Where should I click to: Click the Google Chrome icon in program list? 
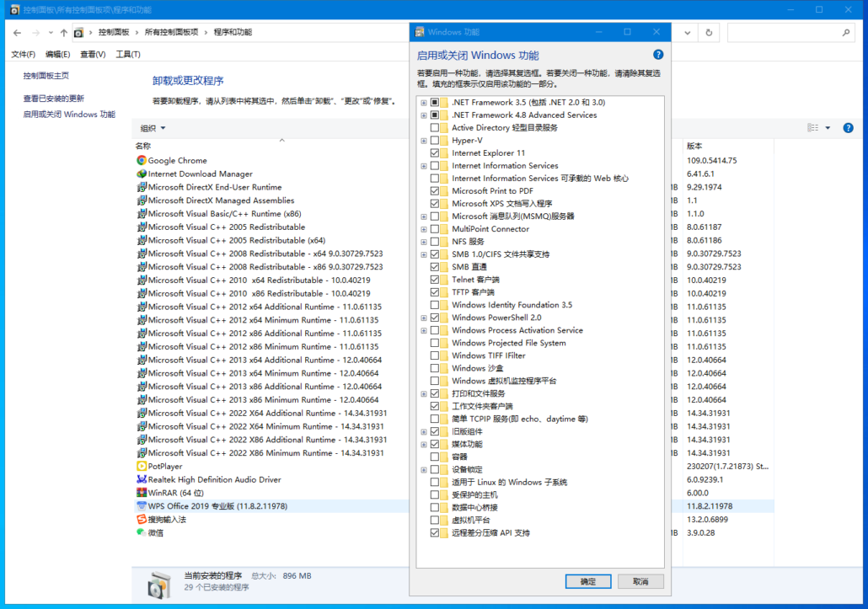coord(142,161)
